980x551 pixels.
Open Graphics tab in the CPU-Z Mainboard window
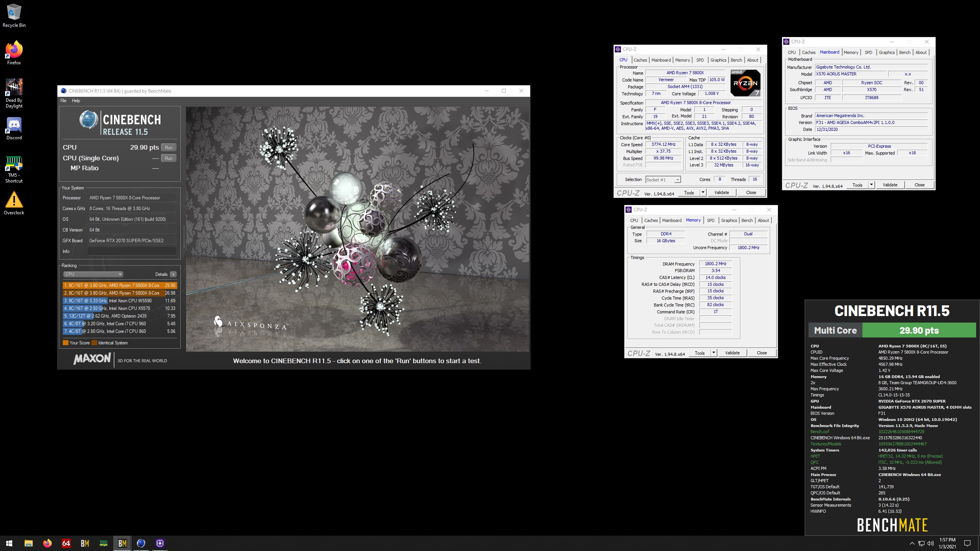(887, 52)
